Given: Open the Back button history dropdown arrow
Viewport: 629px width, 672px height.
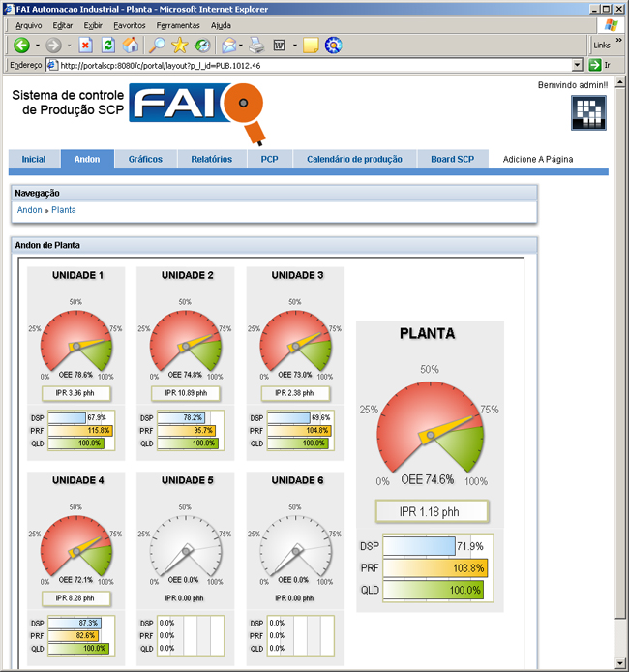Looking at the screenshot, I should (38, 45).
